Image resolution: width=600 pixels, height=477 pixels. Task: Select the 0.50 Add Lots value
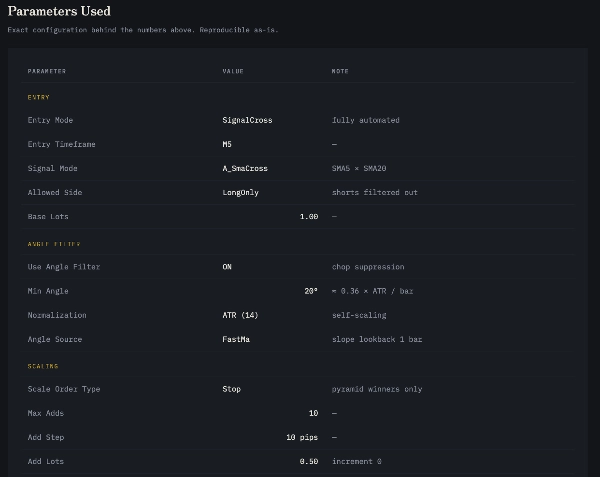pos(309,461)
